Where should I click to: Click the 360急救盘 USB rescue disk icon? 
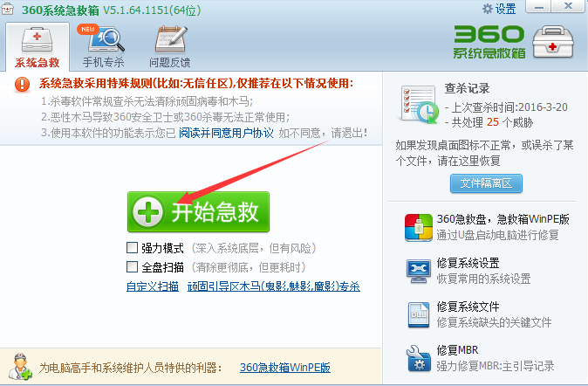click(x=419, y=227)
